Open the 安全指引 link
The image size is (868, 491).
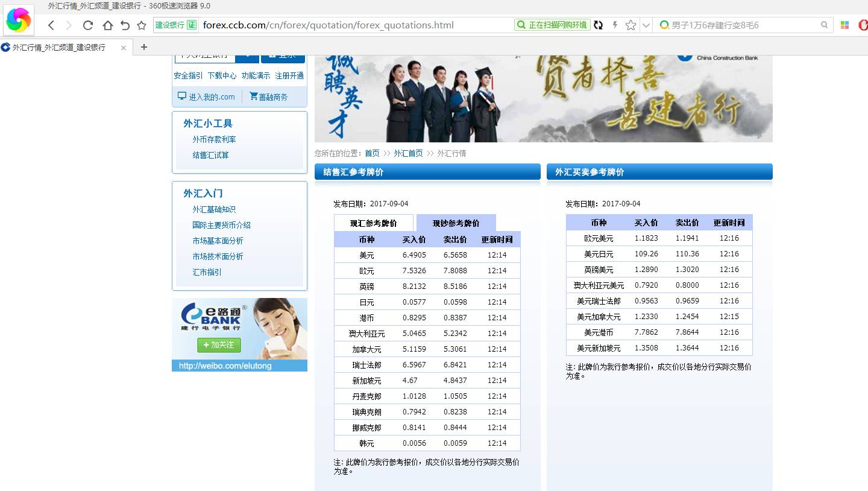click(188, 75)
